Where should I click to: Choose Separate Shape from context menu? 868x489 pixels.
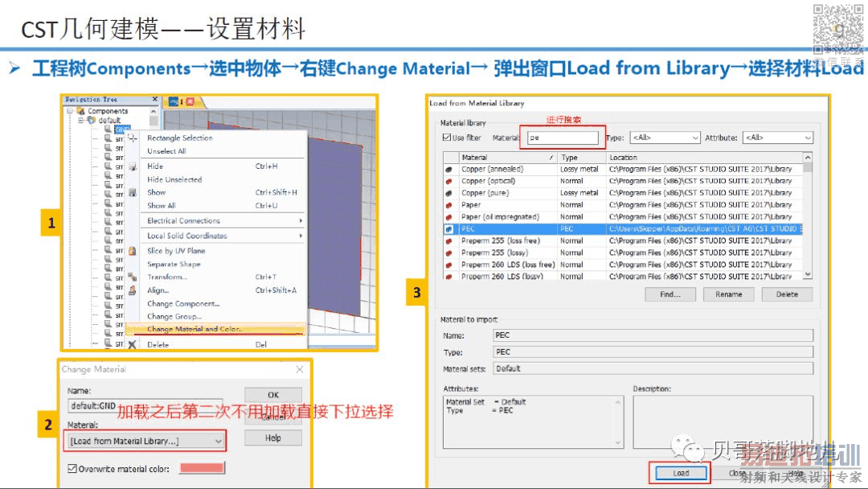click(174, 264)
